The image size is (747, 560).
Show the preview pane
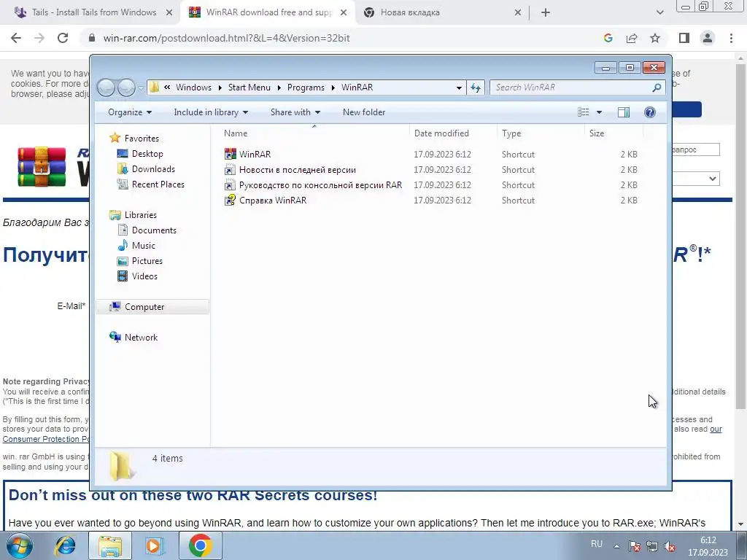pos(623,112)
